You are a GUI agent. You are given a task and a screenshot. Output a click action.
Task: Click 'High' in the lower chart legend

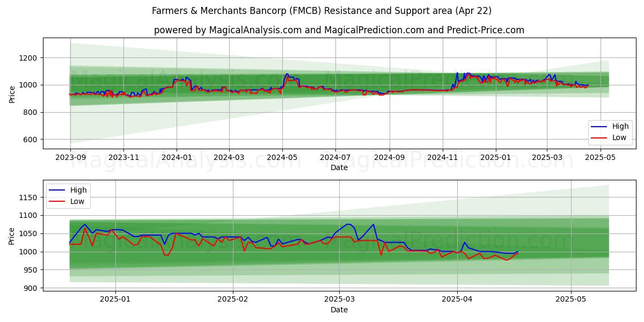tap(78, 190)
